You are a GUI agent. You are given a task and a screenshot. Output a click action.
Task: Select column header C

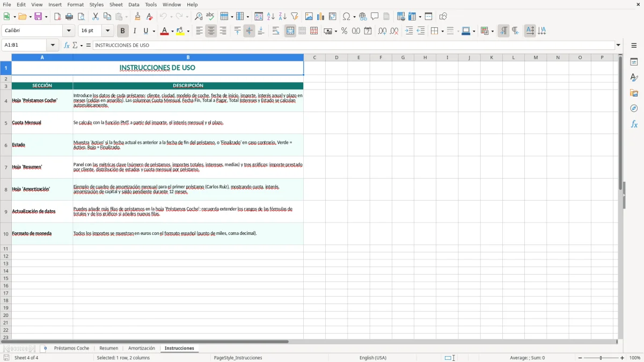pos(314,57)
